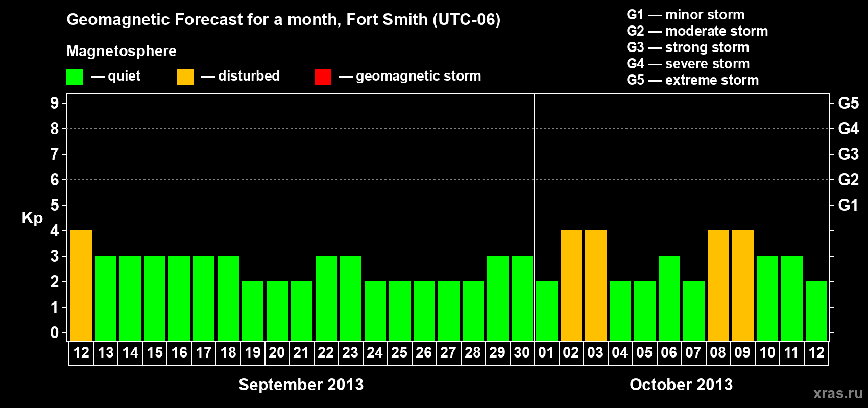Click date cell 07 in October
Viewport: 868px width, 408px height.
(x=694, y=353)
